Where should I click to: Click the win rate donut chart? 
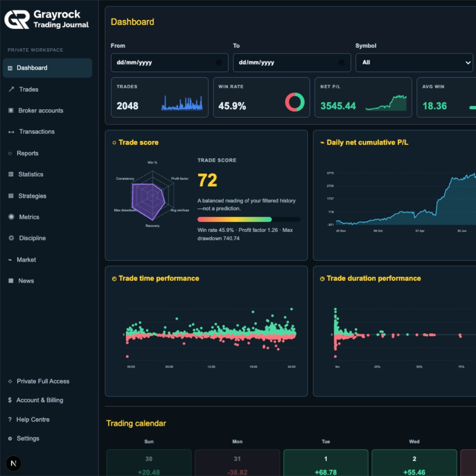[x=294, y=102]
